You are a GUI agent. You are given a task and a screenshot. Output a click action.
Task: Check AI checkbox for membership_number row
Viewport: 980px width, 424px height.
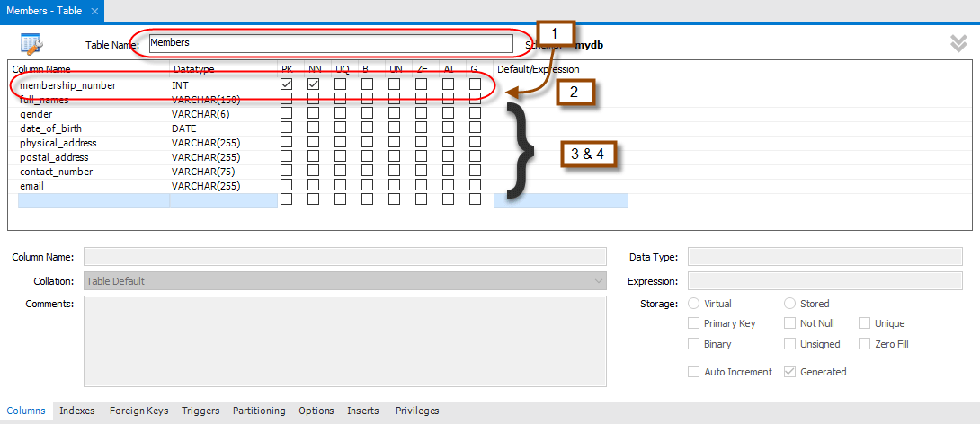448,84
